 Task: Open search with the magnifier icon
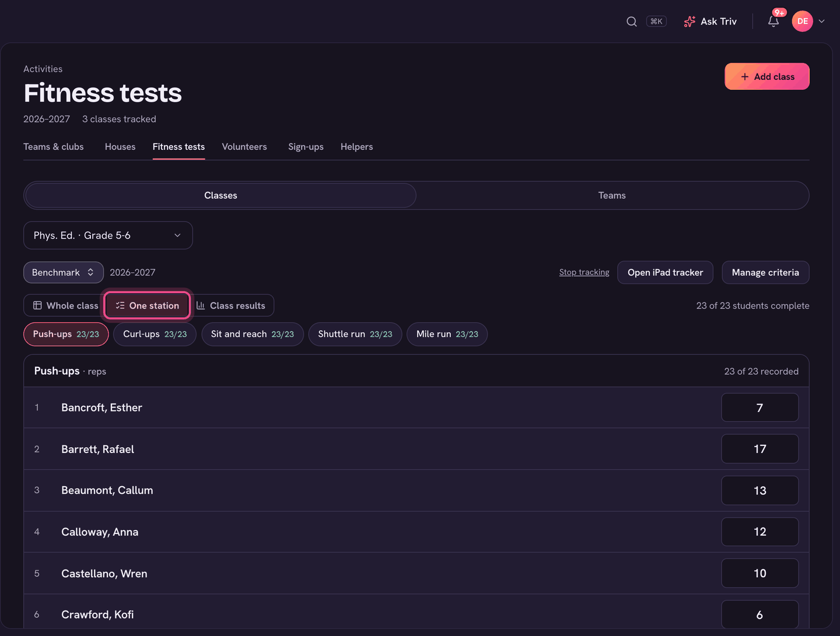coord(631,22)
